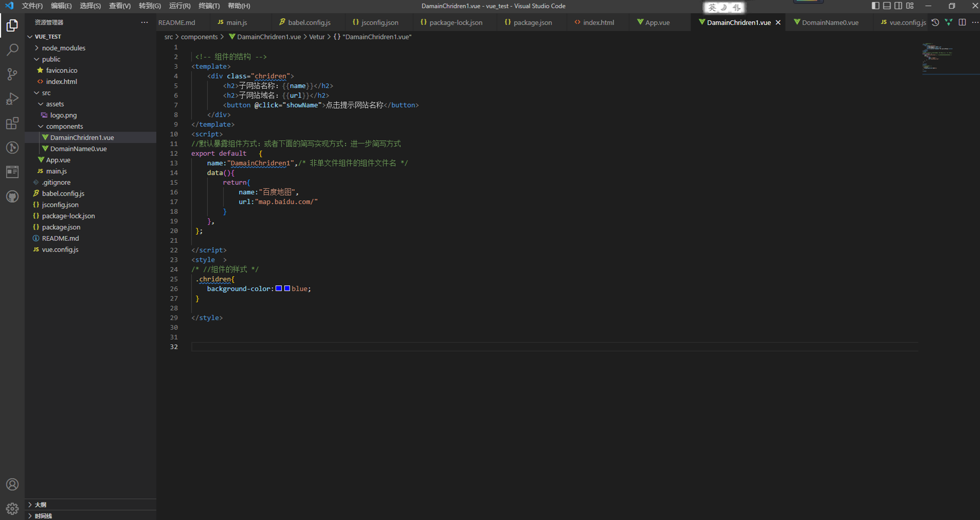980x520 pixels.
Task: Open the 编辑(E) menu
Action: click(61, 6)
